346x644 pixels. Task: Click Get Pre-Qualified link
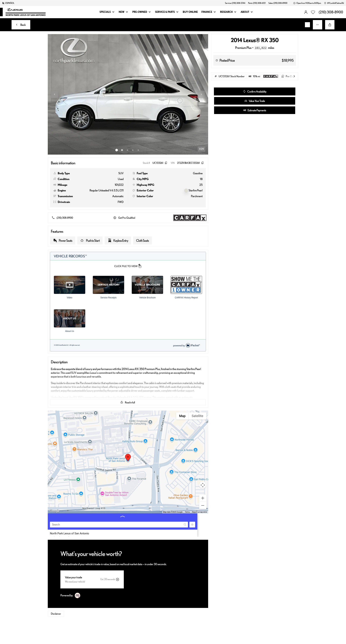124,218
